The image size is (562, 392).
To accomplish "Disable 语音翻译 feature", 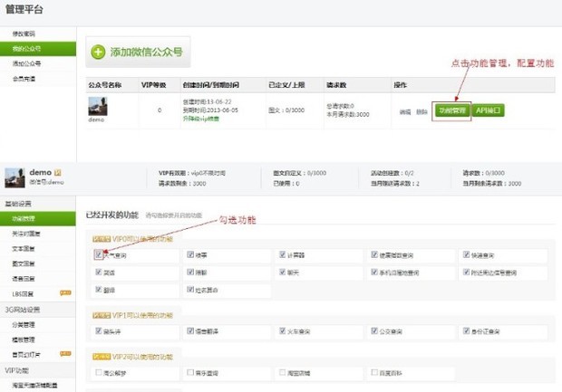I will pos(190,330).
